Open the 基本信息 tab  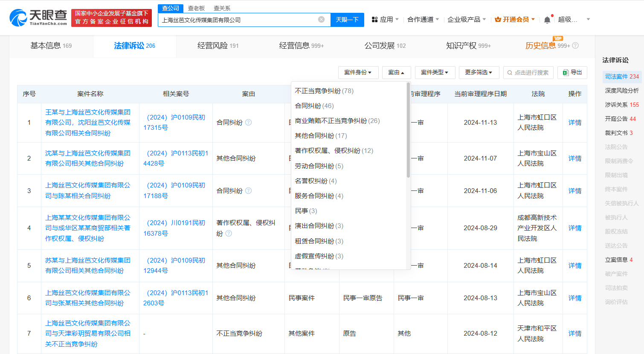coord(51,46)
